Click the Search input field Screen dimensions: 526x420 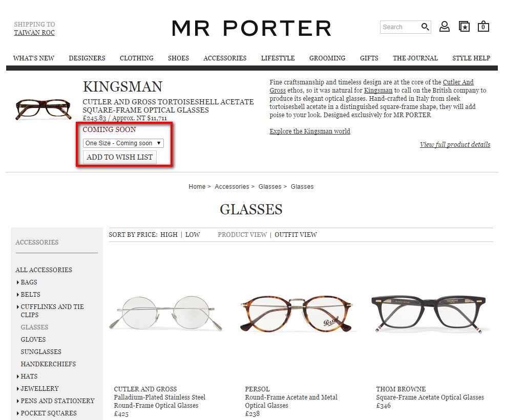[x=400, y=27]
